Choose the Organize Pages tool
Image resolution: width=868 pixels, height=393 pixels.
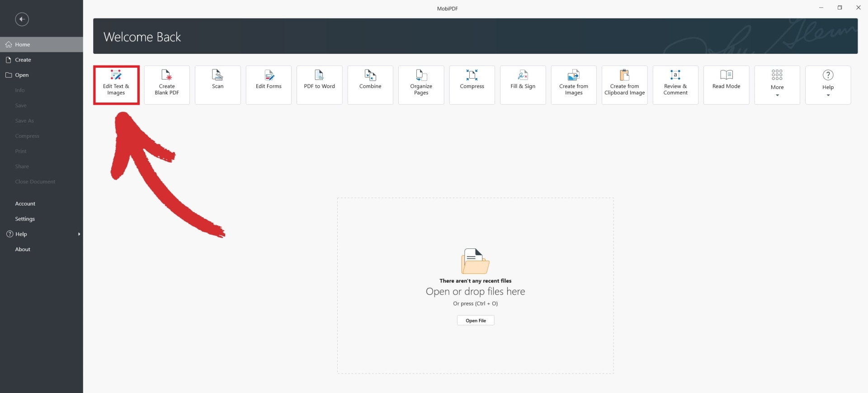(421, 84)
